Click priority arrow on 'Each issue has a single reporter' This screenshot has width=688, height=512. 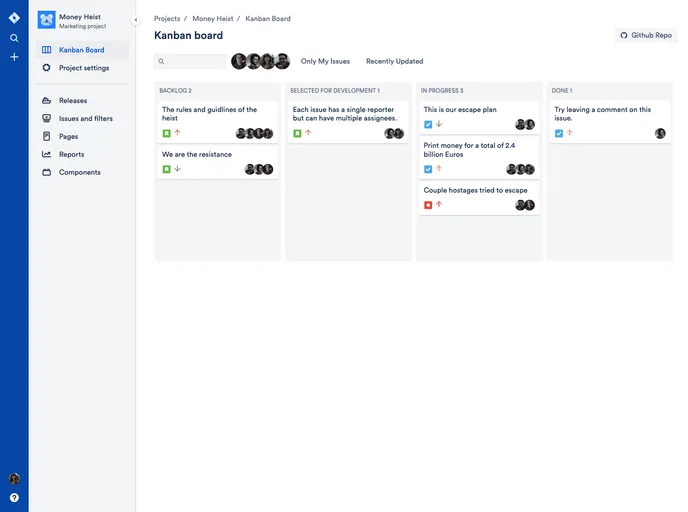click(308, 132)
